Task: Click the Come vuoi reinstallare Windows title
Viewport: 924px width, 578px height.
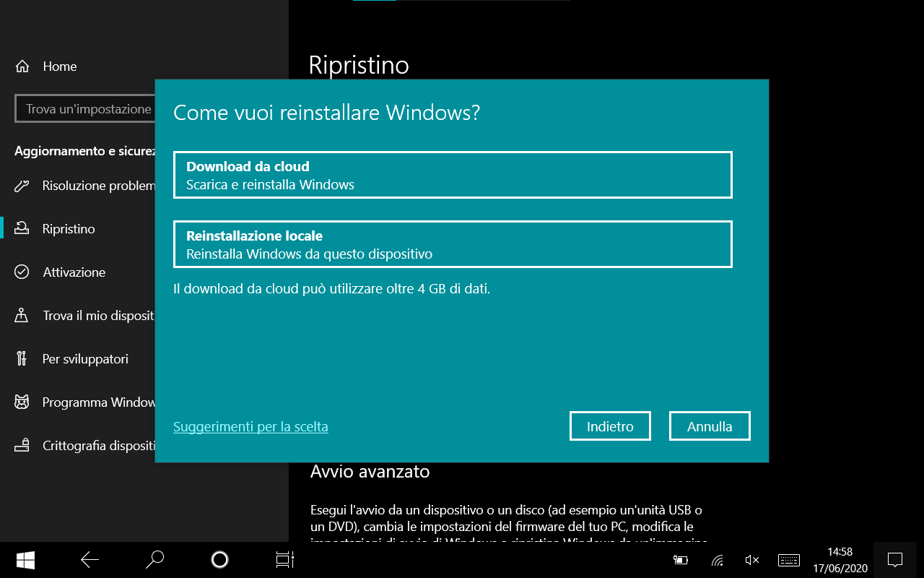Action: 327,113
